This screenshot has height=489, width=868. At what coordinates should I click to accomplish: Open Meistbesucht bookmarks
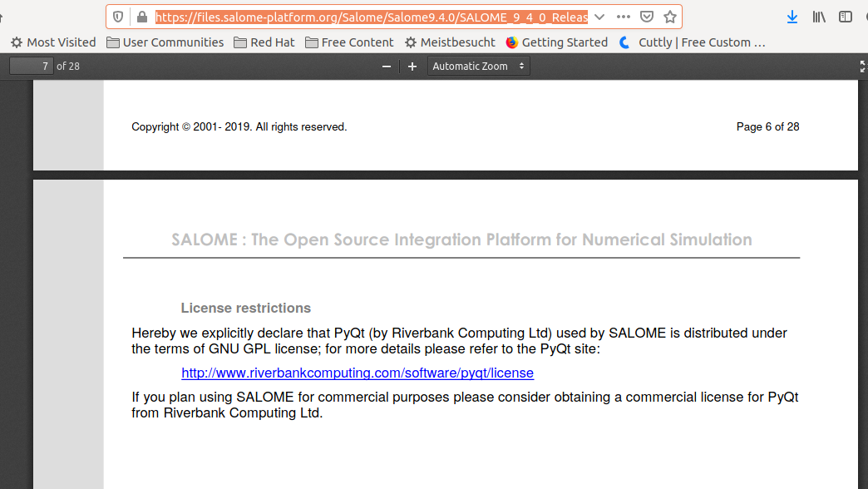450,42
